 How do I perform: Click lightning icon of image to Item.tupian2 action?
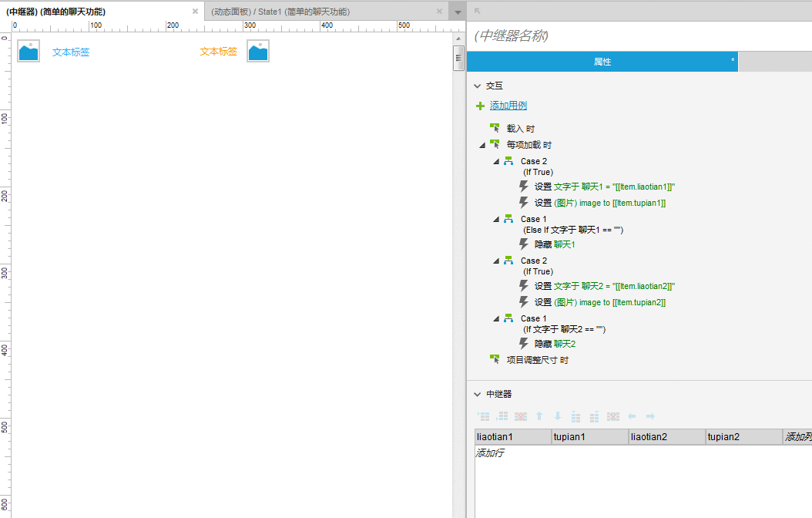pyautogui.click(x=524, y=302)
